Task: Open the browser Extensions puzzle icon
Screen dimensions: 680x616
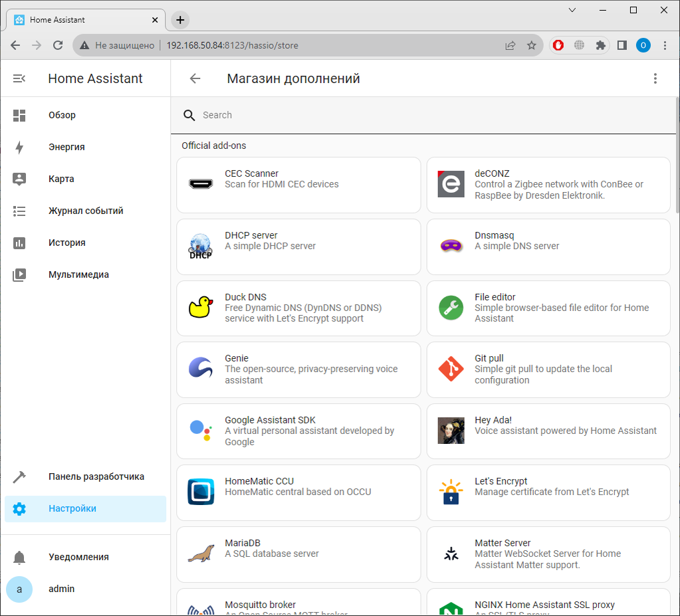Action: tap(601, 45)
